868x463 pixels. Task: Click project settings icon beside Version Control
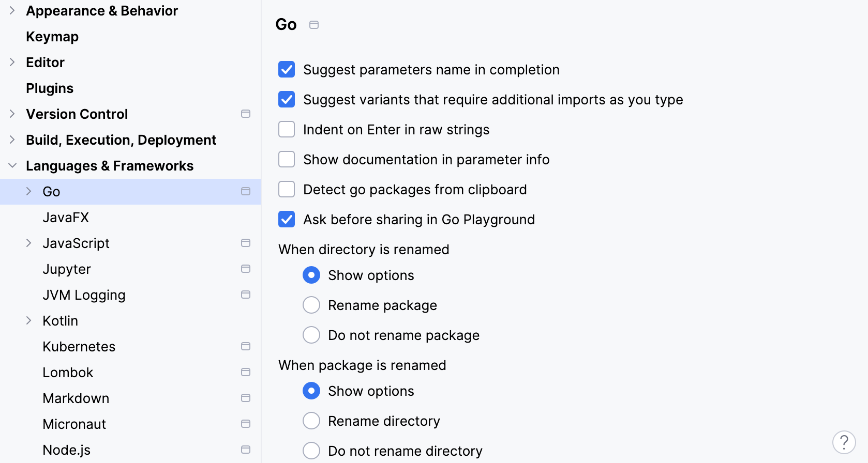click(246, 114)
